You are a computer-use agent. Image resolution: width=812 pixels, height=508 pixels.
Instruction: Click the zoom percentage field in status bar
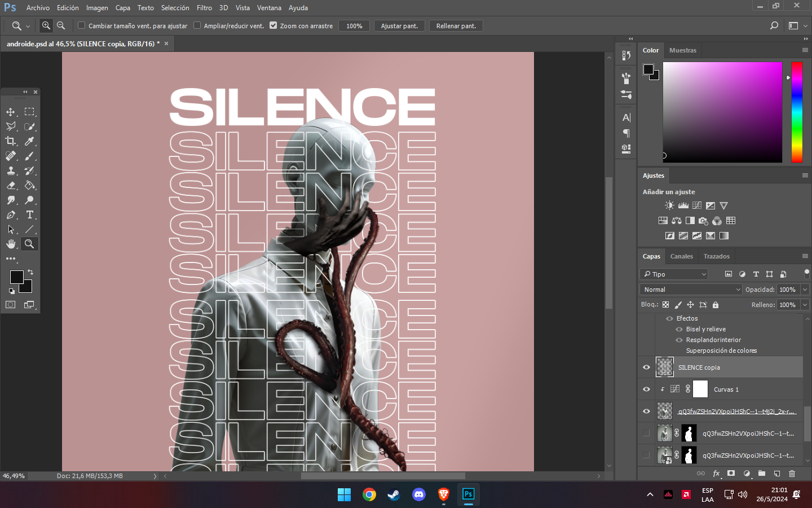[14, 476]
